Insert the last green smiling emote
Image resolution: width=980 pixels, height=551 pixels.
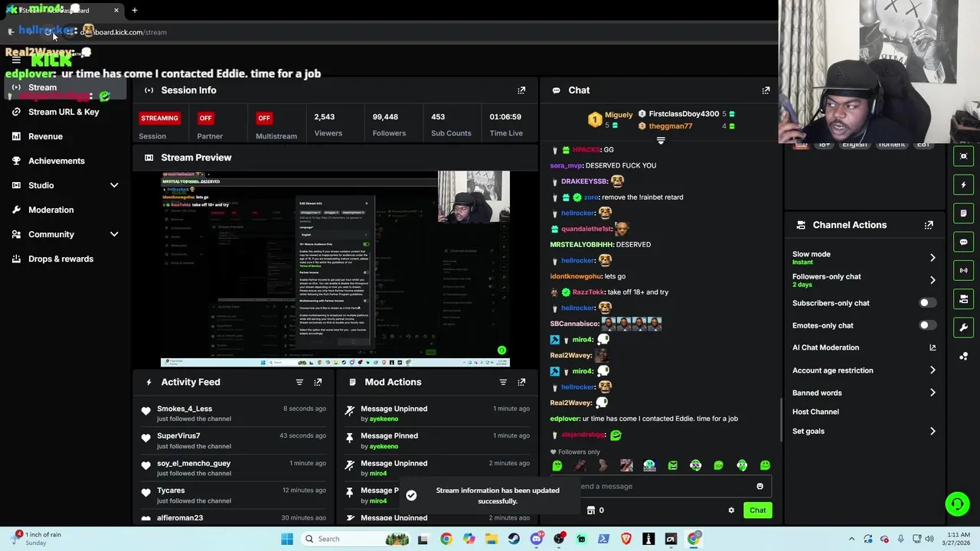click(765, 465)
